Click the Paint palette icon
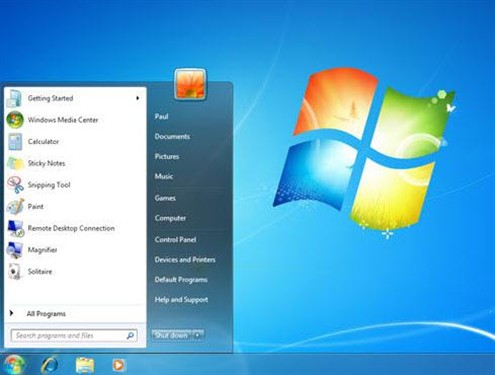 [x=15, y=206]
